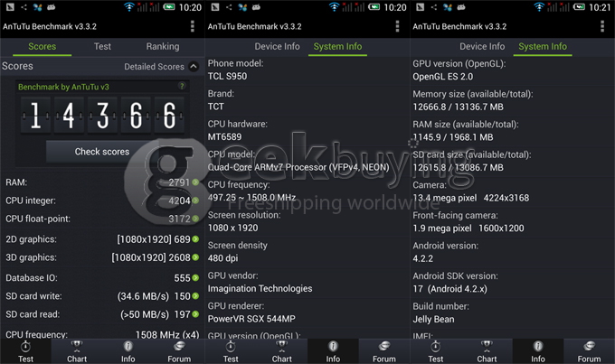
Task: Tap the 14366 total score counter
Action: coord(102,116)
